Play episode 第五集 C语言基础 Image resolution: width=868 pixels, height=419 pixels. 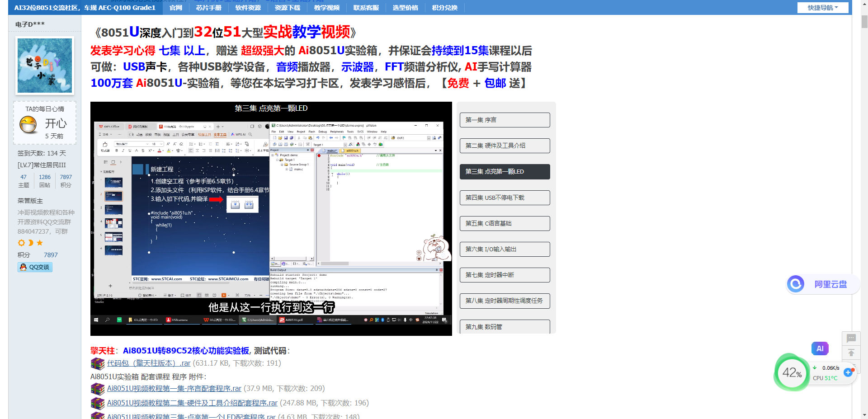coord(505,223)
